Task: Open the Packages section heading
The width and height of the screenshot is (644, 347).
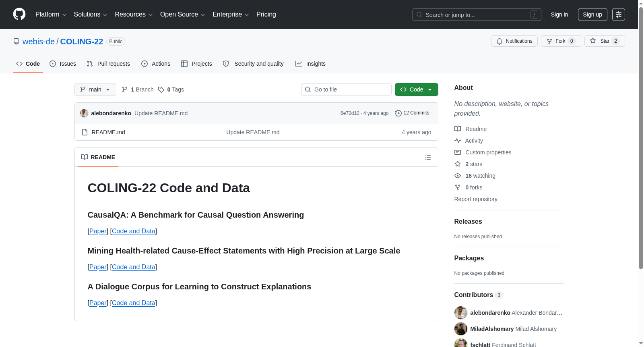Action: pos(469,258)
